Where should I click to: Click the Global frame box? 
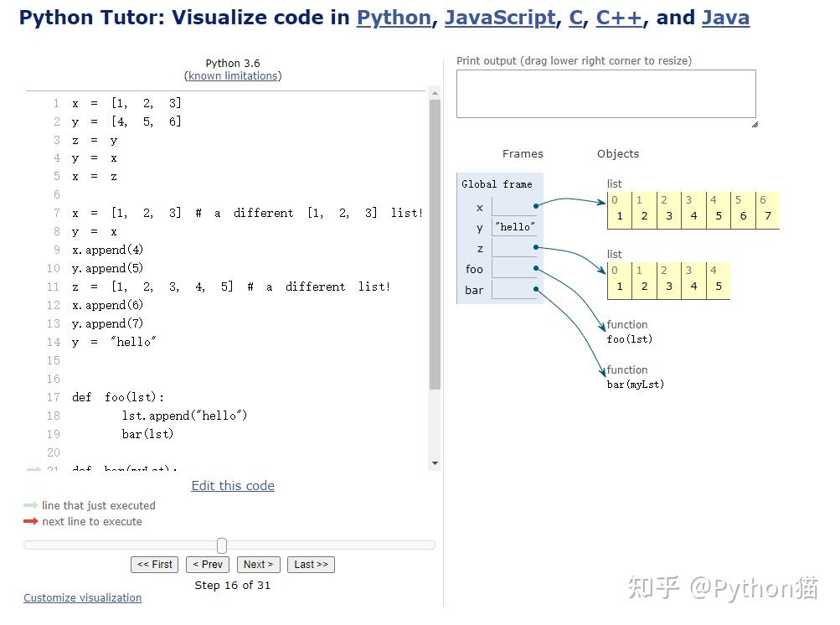(x=496, y=184)
